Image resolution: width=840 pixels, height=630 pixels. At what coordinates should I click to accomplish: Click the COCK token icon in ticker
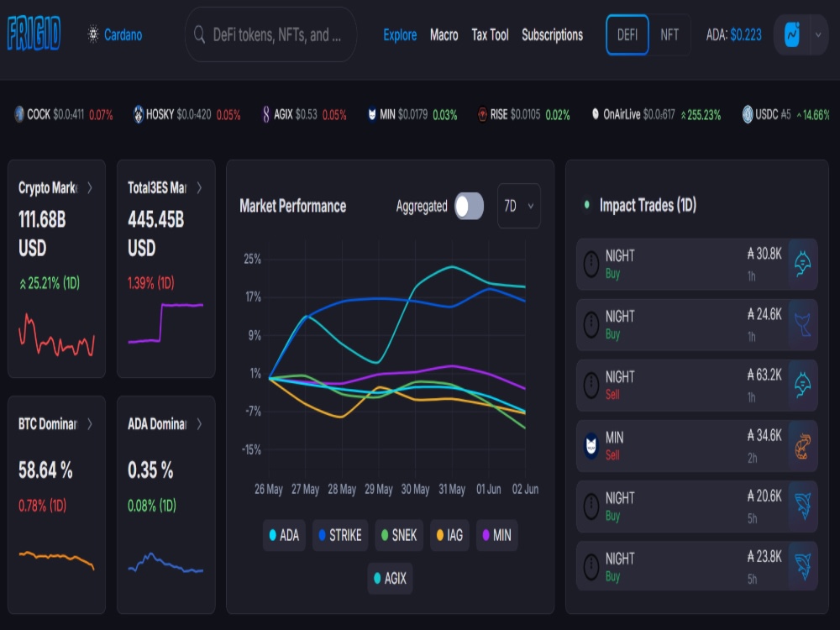tap(18, 114)
